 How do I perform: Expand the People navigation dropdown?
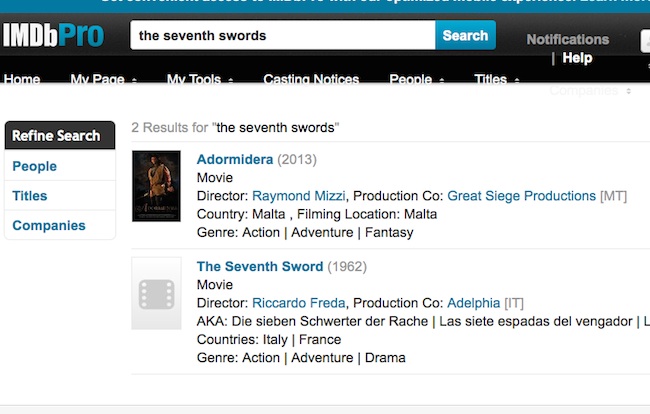click(417, 79)
